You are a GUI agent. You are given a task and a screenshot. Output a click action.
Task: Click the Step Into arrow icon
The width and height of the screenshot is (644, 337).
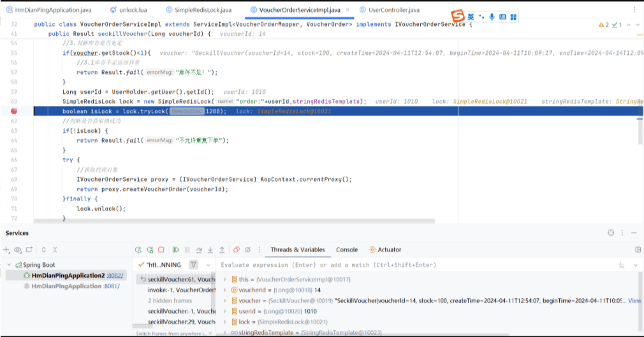tap(210, 250)
